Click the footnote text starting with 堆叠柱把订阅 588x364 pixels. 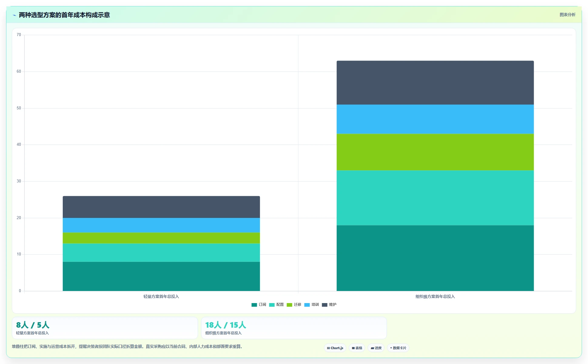tap(127, 346)
